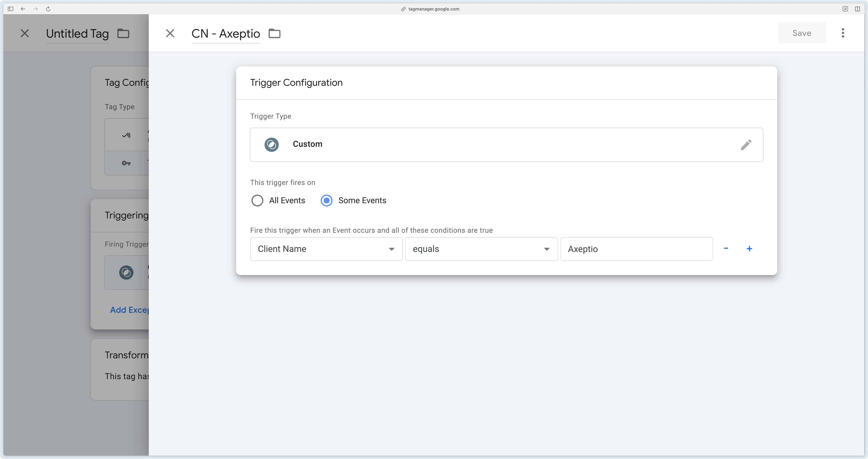The width and height of the screenshot is (868, 459).
Task: Open the three-dot more options menu
Action: pyautogui.click(x=843, y=33)
